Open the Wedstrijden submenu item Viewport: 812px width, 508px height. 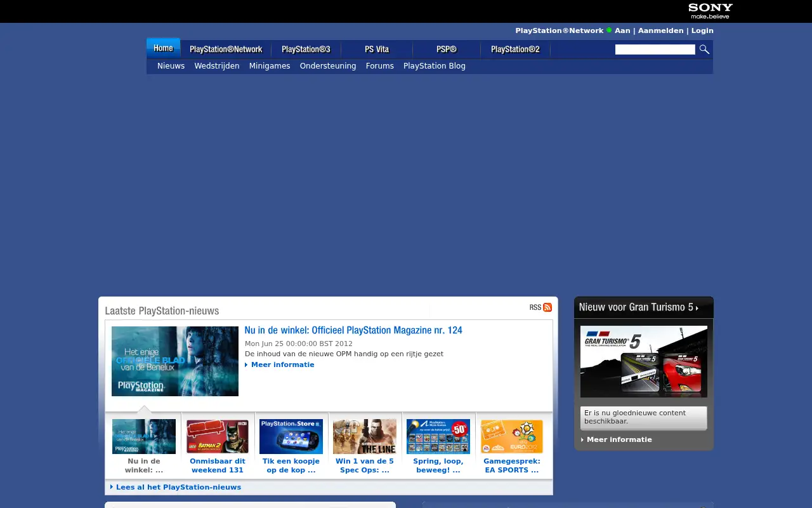(x=217, y=66)
